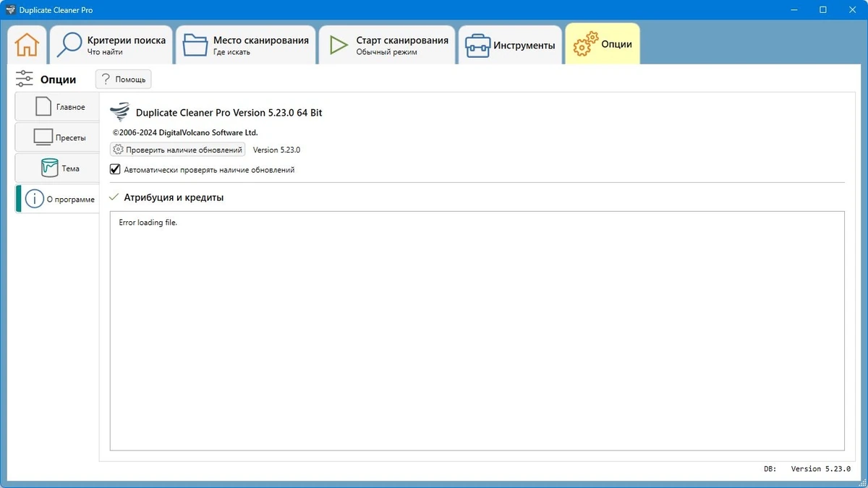The image size is (868, 488).
Task: Open the Тема options section
Action: 57,168
